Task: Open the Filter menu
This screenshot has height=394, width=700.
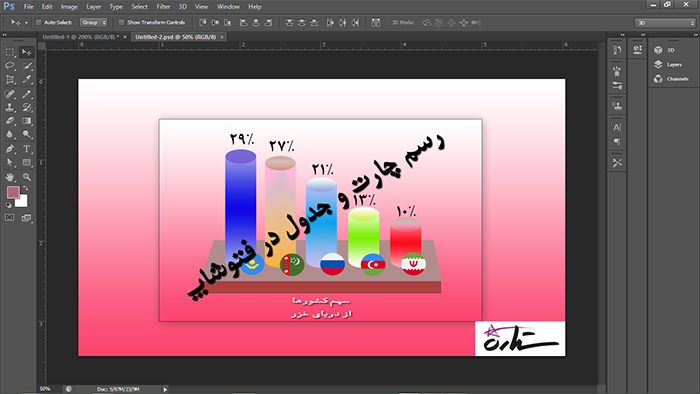Action: pyautogui.click(x=163, y=7)
